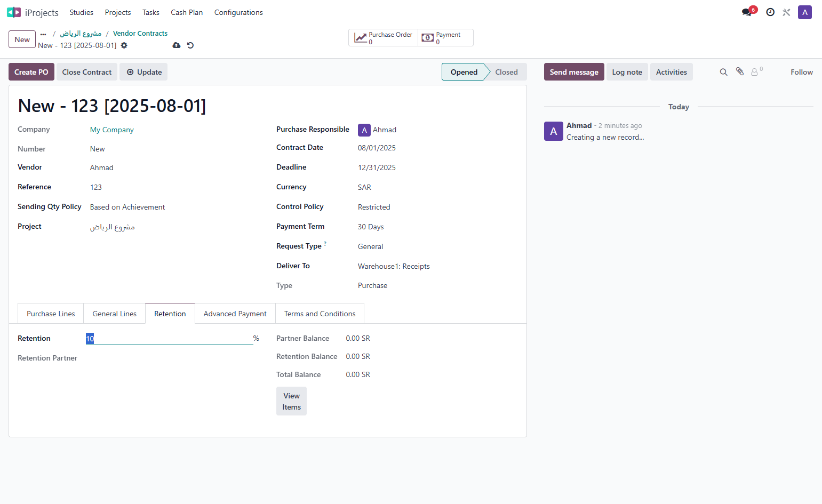Open the debug tools icon
This screenshot has width=822, height=504.
[x=786, y=12]
